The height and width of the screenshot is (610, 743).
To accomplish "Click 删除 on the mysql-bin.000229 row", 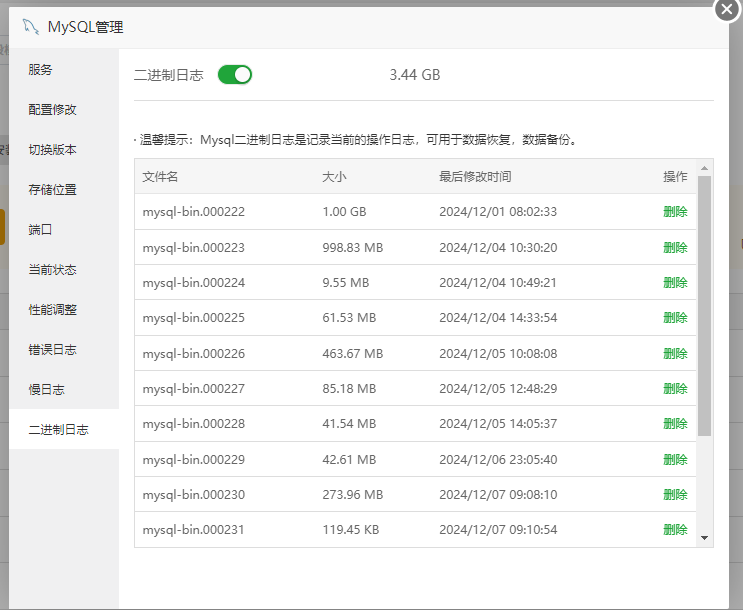I will tap(675, 459).
